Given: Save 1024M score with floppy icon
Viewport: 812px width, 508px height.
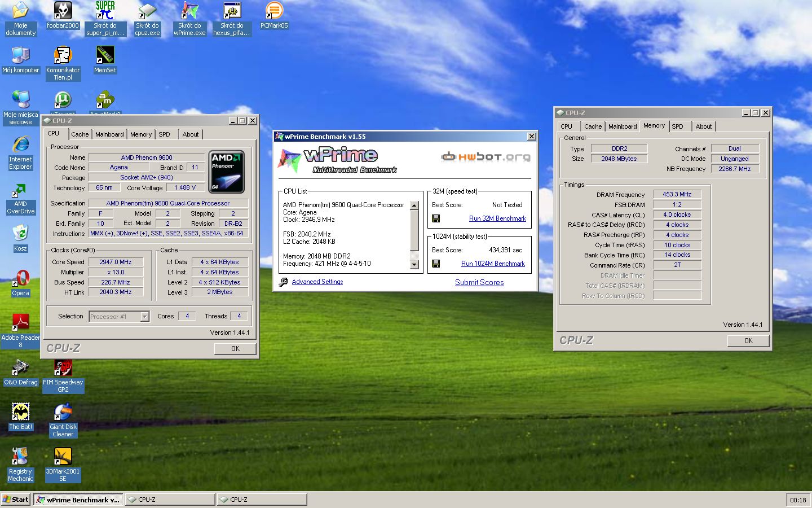Looking at the screenshot, I should (436, 264).
